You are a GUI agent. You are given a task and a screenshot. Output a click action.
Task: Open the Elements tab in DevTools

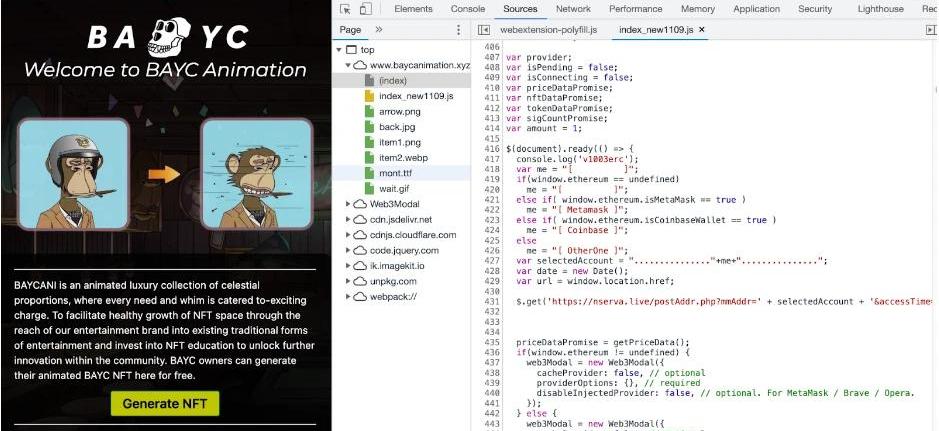point(413,9)
